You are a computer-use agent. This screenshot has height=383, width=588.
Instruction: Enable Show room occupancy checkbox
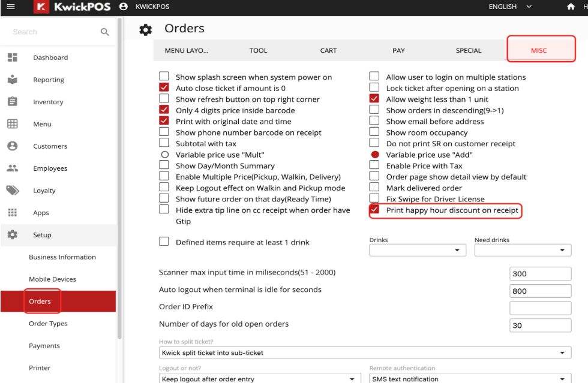374,131
